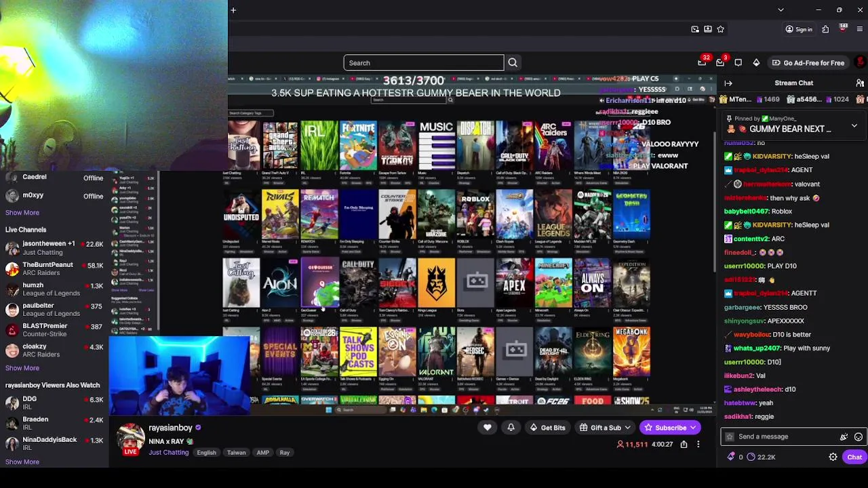Screen dimensions: 868x488
Task: Click the Get Bits diamond icon in top bar
Action: (x=756, y=63)
